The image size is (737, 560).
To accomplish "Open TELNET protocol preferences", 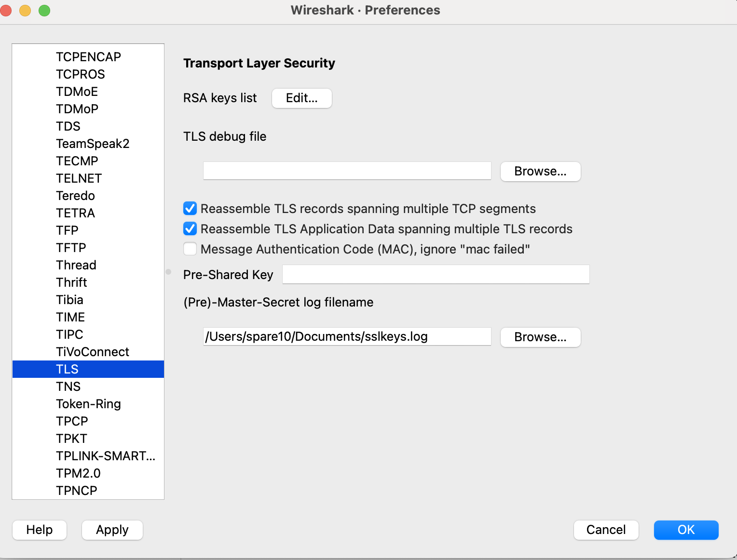I will pos(88,178).
